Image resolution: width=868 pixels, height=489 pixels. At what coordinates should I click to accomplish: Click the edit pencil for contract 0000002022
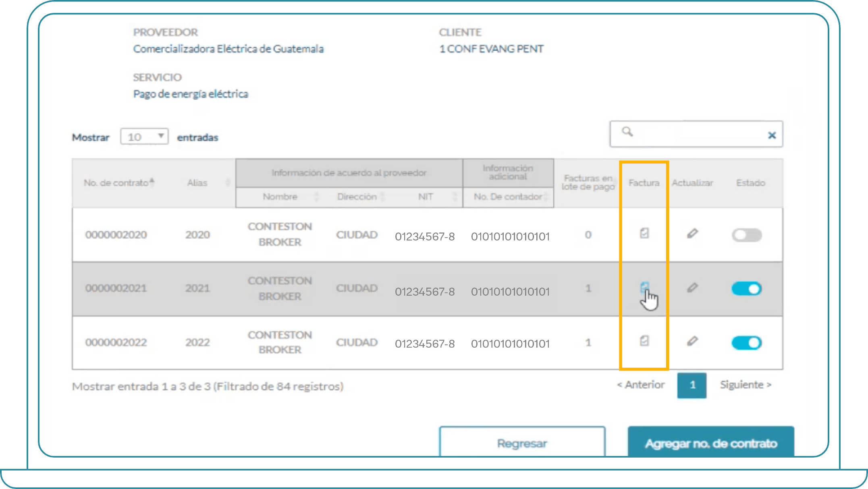pyautogui.click(x=692, y=342)
